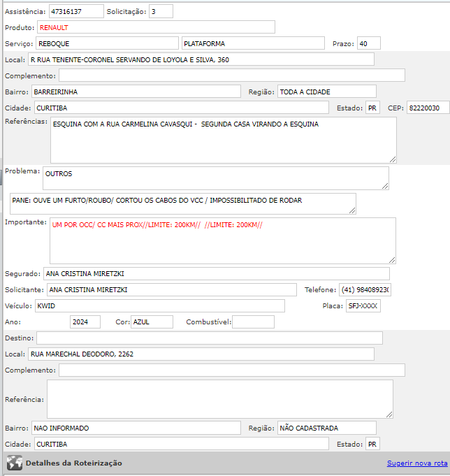Select the Veículo field showing KWID
This screenshot has height=476, width=450.
160,305
